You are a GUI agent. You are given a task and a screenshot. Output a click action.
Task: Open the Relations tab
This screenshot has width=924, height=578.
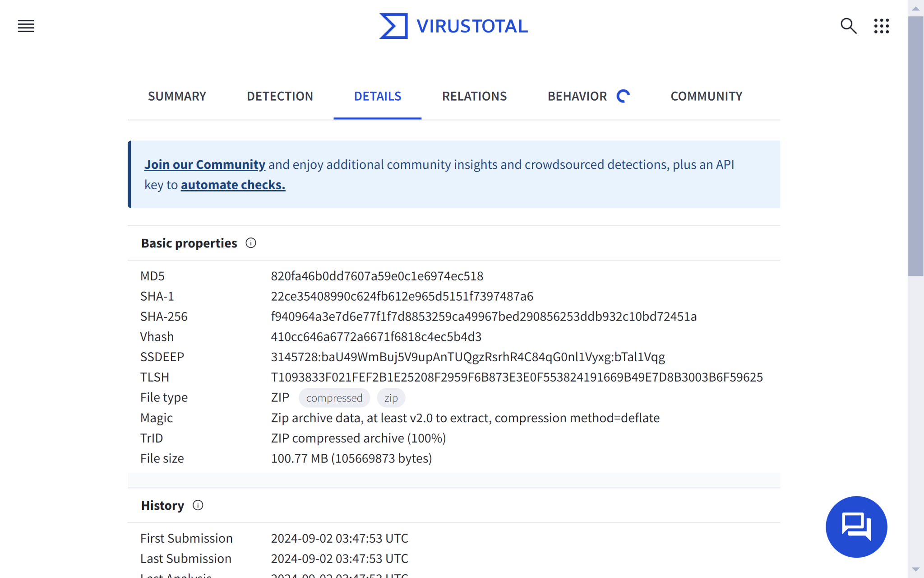(x=474, y=96)
